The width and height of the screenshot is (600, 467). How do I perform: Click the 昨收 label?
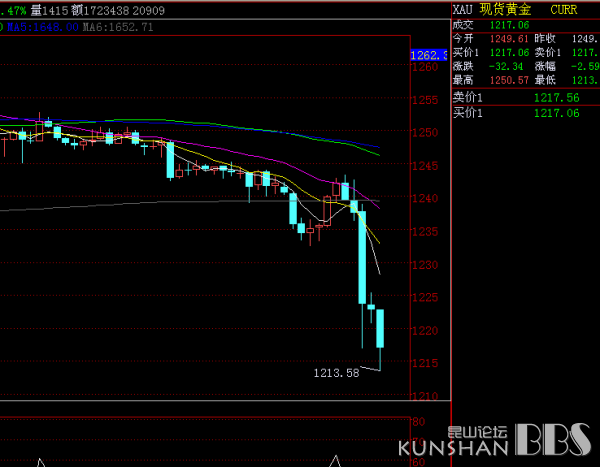545,39
